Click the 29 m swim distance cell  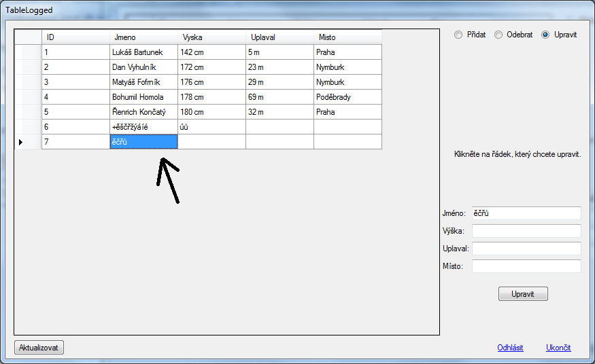click(x=279, y=82)
